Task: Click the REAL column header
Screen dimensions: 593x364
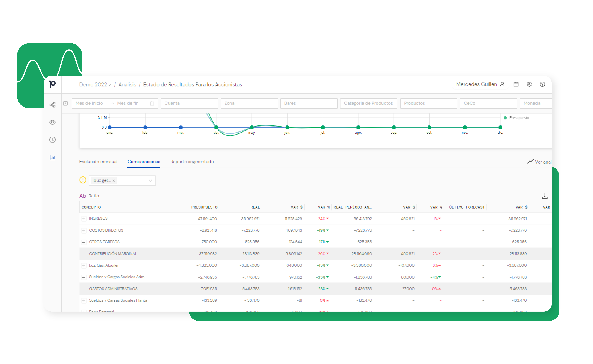Action: pos(255,207)
